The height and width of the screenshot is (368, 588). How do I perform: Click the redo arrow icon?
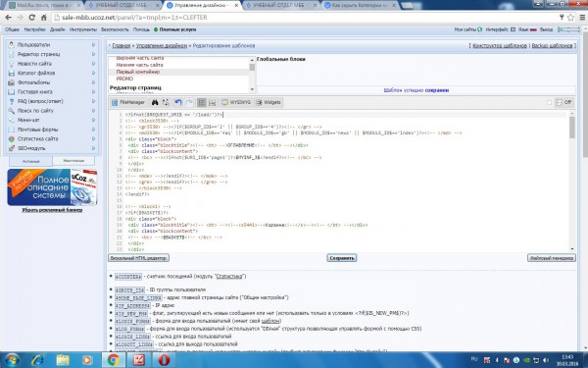click(x=189, y=102)
